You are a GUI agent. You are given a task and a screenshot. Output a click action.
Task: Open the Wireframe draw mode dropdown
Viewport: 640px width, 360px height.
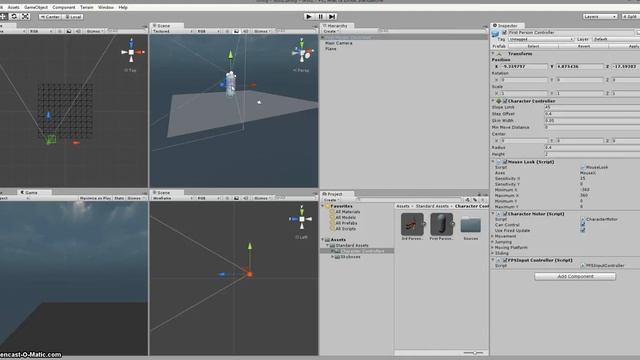point(172,198)
